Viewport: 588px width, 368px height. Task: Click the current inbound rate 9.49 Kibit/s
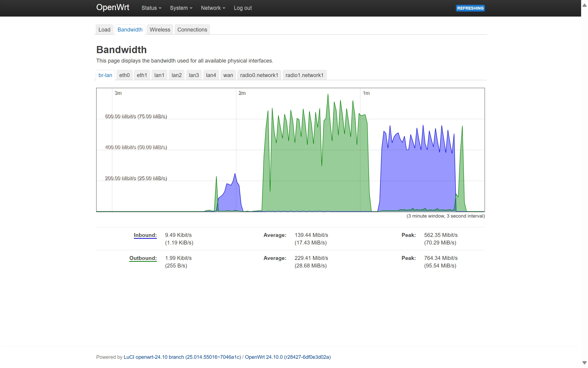(x=178, y=235)
